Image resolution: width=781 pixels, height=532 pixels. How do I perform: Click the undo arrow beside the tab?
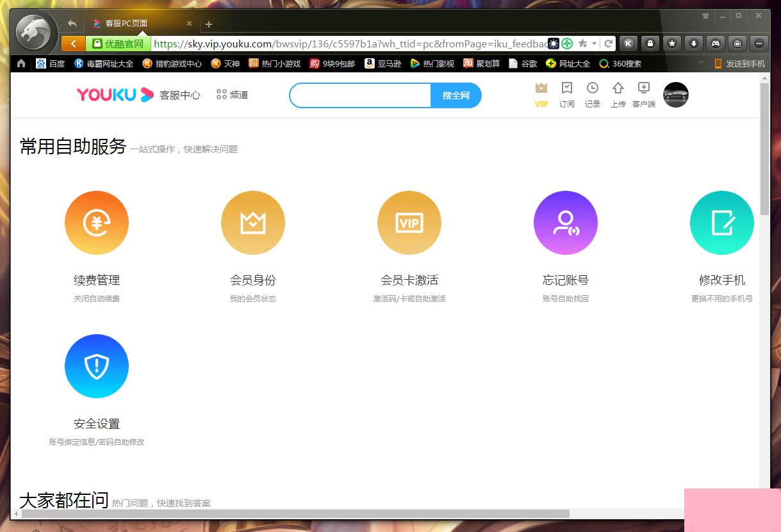click(72, 24)
